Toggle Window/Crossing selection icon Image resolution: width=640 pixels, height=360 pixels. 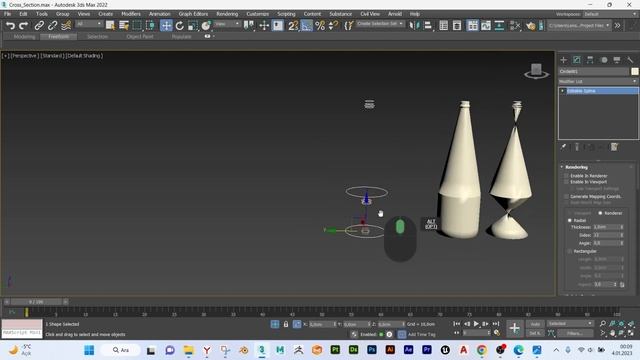pyautogui.click(x=151, y=26)
